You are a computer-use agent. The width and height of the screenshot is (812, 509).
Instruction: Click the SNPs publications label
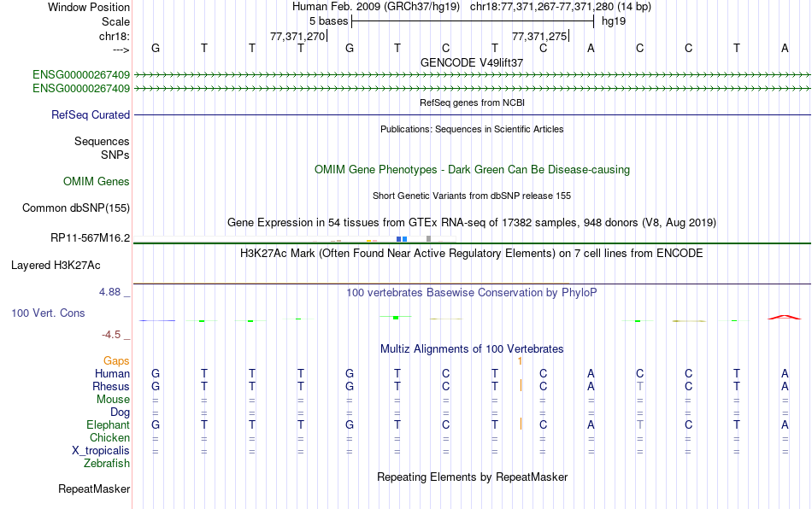(115, 155)
